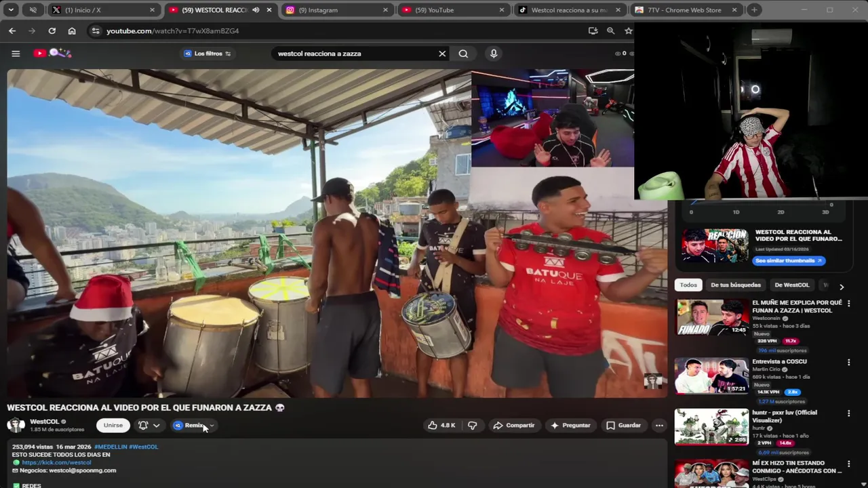Open the WestCOL channel name link
868x488 pixels.
click(44, 422)
